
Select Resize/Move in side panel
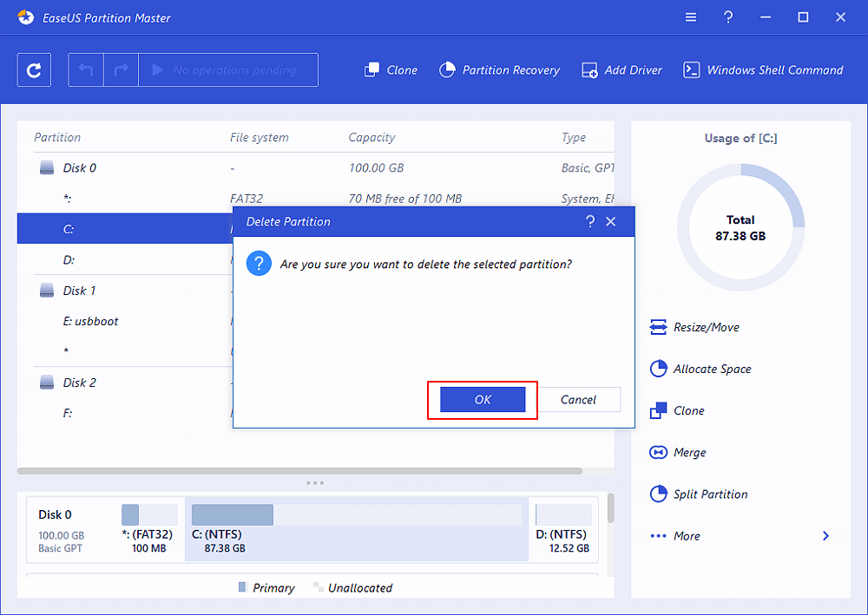coord(694,327)
